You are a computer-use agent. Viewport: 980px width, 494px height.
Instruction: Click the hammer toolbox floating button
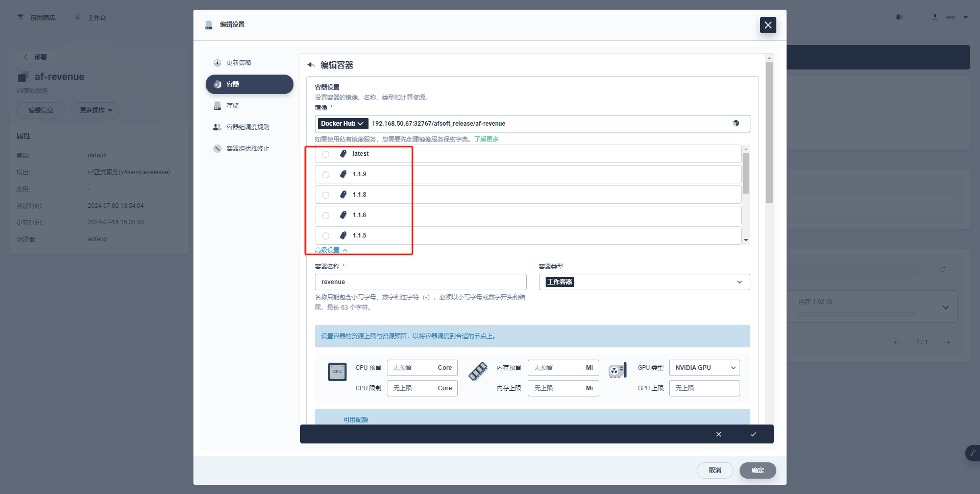[x=973, y=453]
